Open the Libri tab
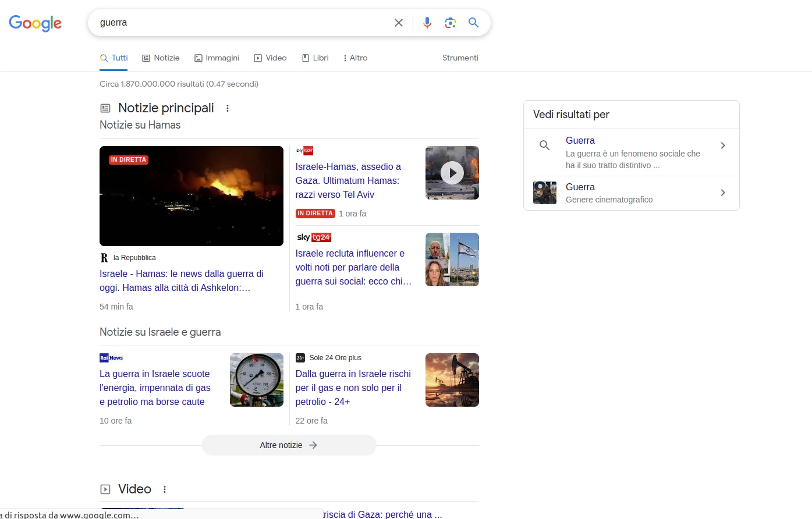812x519 pixels. (x=315, y=58)
